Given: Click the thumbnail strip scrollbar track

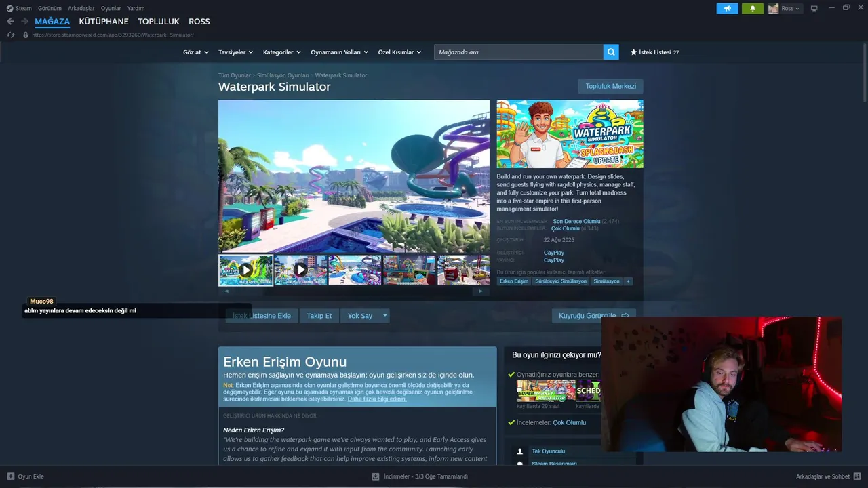Looking at the screenshot, I should click(353, 291).
